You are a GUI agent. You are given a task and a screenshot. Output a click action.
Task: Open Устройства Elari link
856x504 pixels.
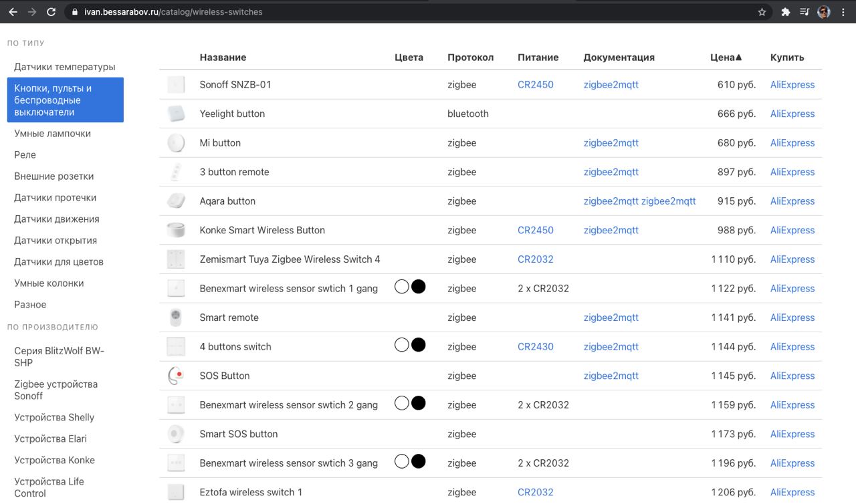pos(50,439)
